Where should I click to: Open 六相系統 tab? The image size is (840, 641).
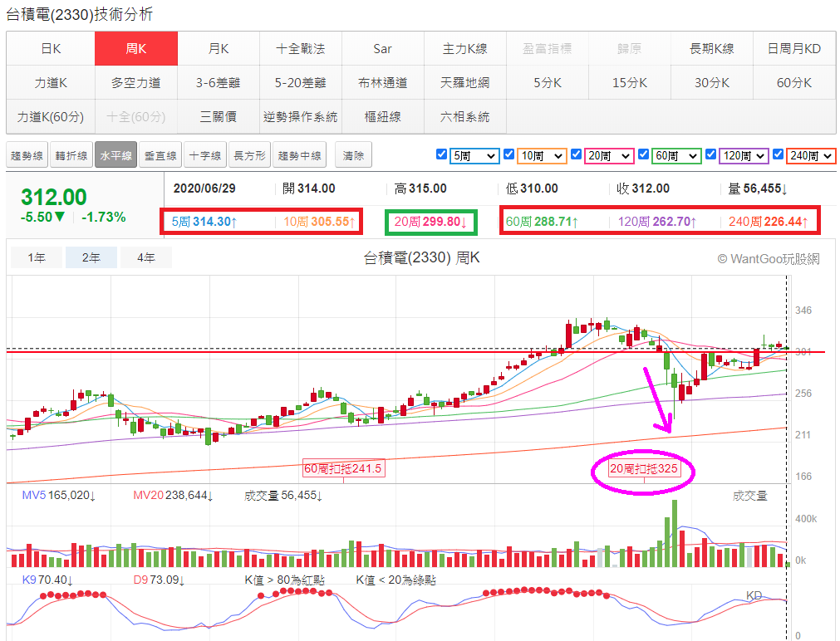(465, 117)
